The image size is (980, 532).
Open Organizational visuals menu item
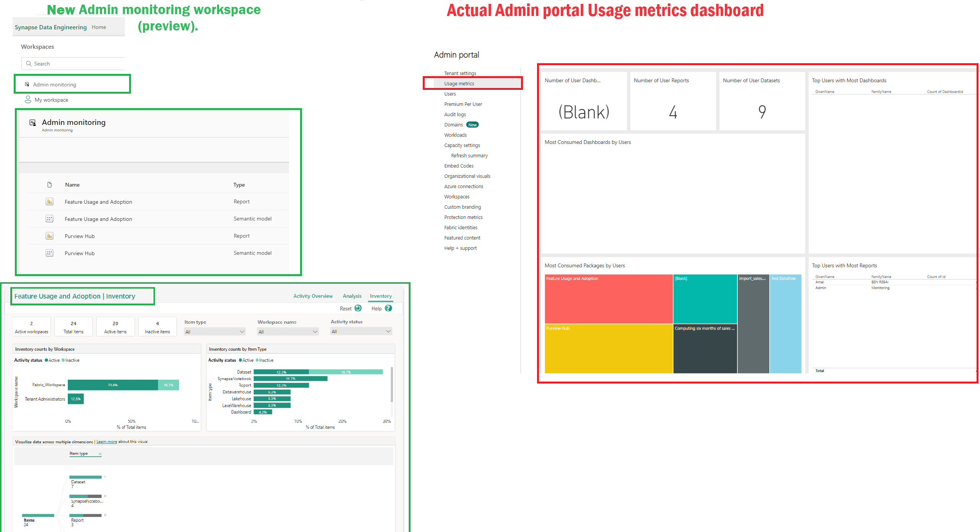[x=467, y=176]
